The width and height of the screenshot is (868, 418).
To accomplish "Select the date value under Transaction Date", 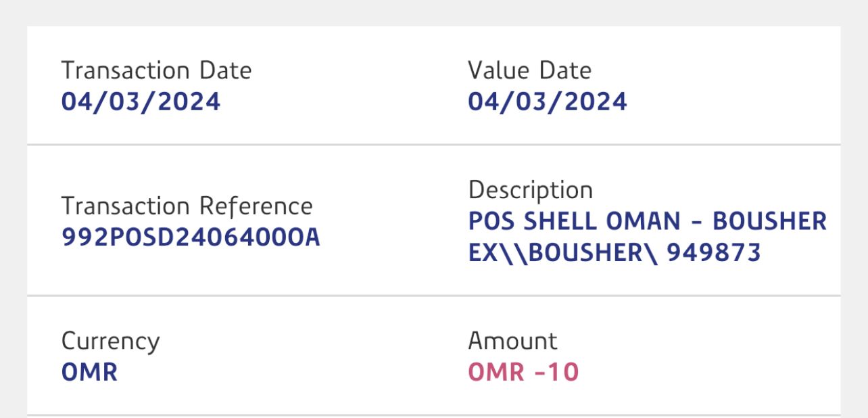I will pyautogui.click(x=141, y=102).
